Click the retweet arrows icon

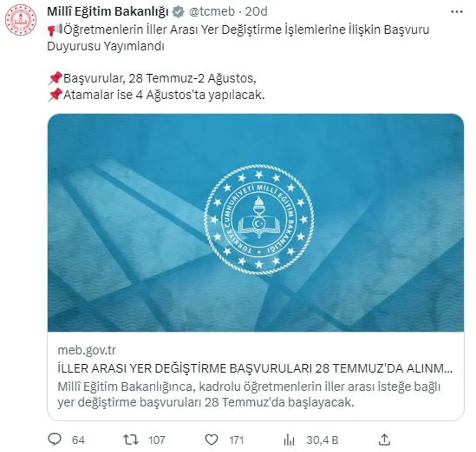click(x=131, y=440)
